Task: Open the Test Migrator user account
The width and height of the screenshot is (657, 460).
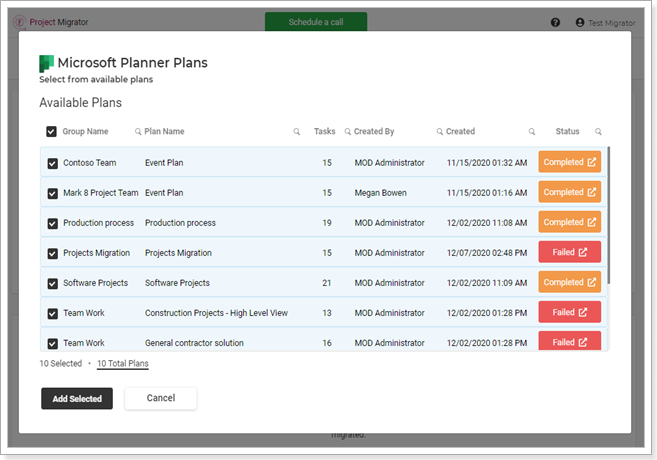Action: tap(605, 23)
